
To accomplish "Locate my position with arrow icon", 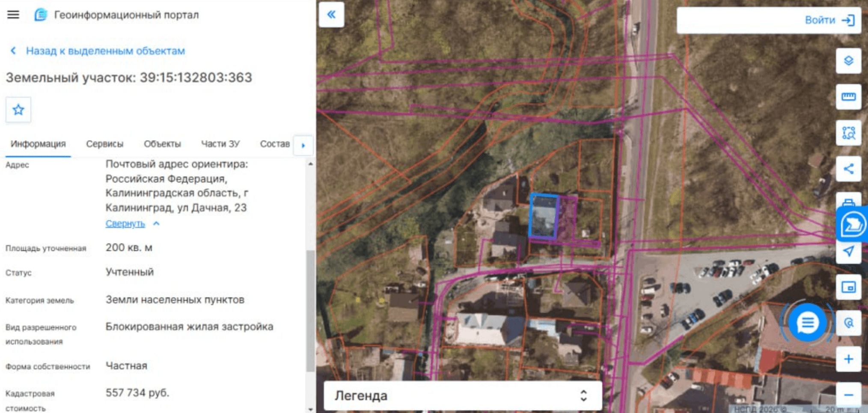I will click(848, 251).
